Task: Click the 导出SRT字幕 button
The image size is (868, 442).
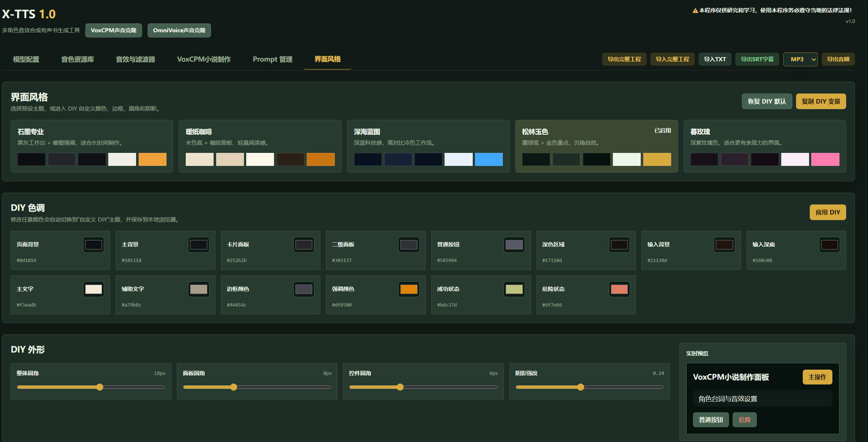Action: [757, 59]
